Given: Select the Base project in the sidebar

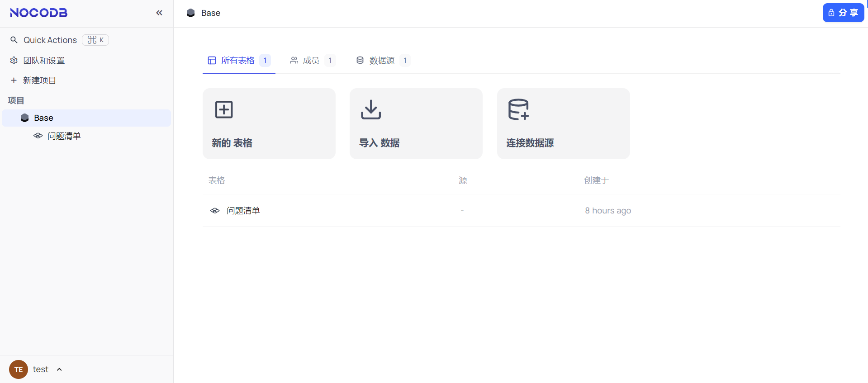Looking at the screenshot, I should [x=86, y=118].
